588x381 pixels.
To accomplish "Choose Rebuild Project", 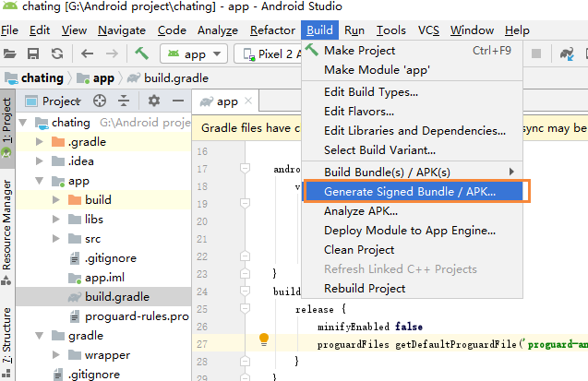I will [x=412, y=289].
